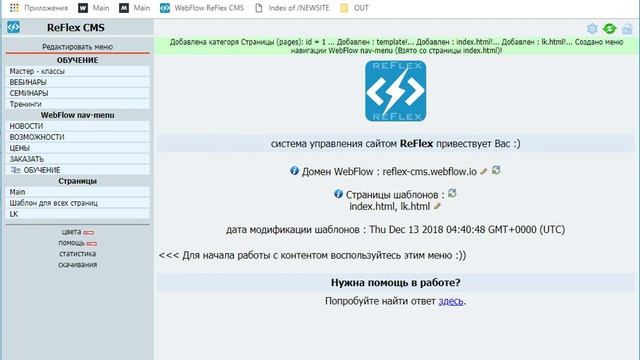The height and width of the screenshot is (360, 640).
Task: Open ЗАКАЗАТЬ menu item
Action: 78,159
